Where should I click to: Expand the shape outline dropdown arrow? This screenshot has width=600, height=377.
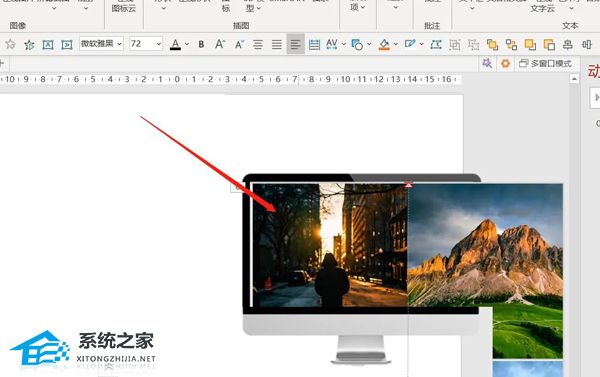pyautogui.click(x=421, y=44)
